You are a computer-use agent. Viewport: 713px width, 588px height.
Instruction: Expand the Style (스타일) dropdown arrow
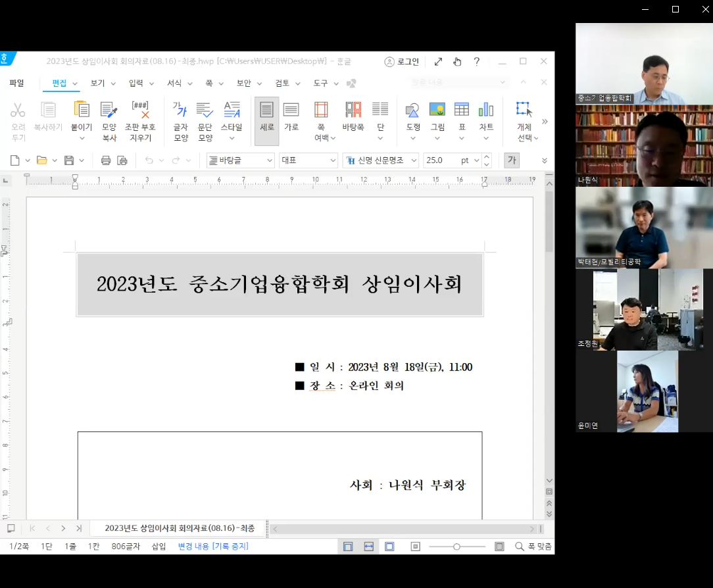coord(232,138)
